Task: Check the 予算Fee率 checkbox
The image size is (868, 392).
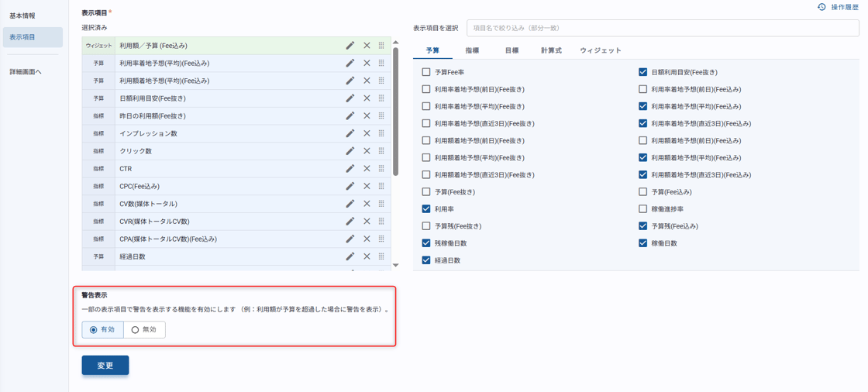Action: pos(426,72)
